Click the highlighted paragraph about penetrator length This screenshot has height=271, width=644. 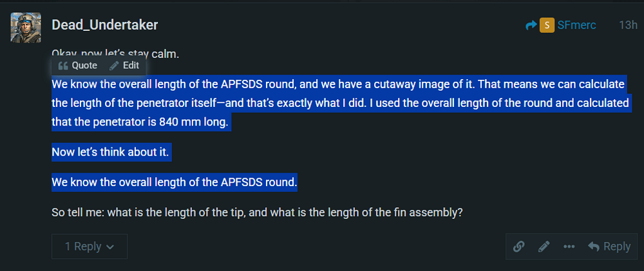click(x=341, y=104)
